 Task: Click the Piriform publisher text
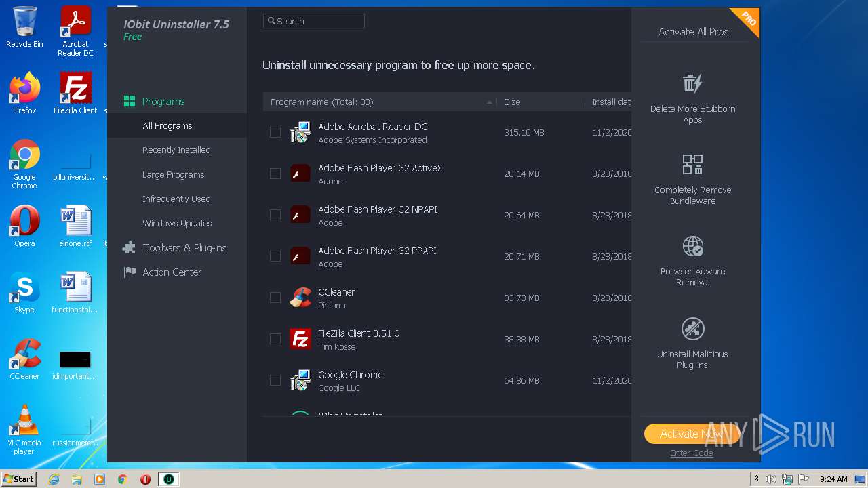[332, 305]
